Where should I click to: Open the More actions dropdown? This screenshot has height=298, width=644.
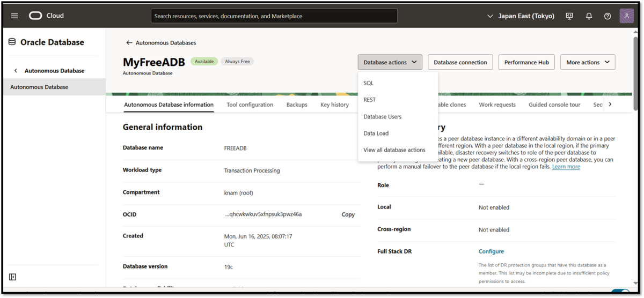tap(588, 62)
